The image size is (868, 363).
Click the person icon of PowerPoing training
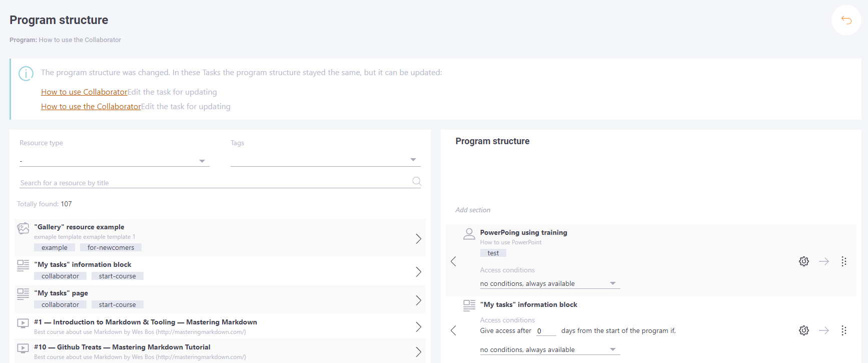pyautogui.click(x=469, y=234)
